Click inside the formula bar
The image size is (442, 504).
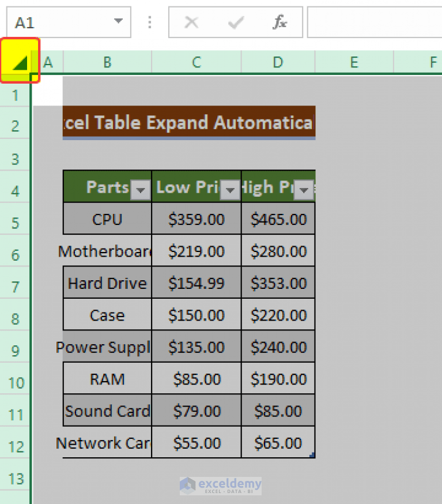375,22
